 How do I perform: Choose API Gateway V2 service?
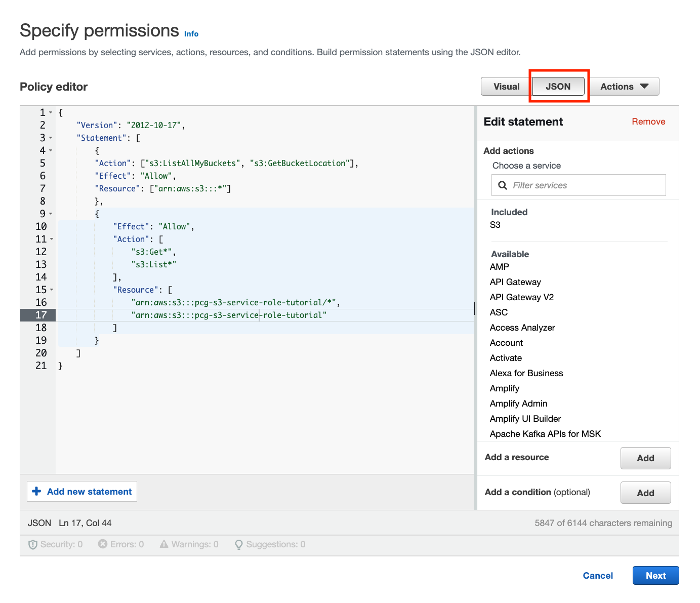tap(521, 297)
